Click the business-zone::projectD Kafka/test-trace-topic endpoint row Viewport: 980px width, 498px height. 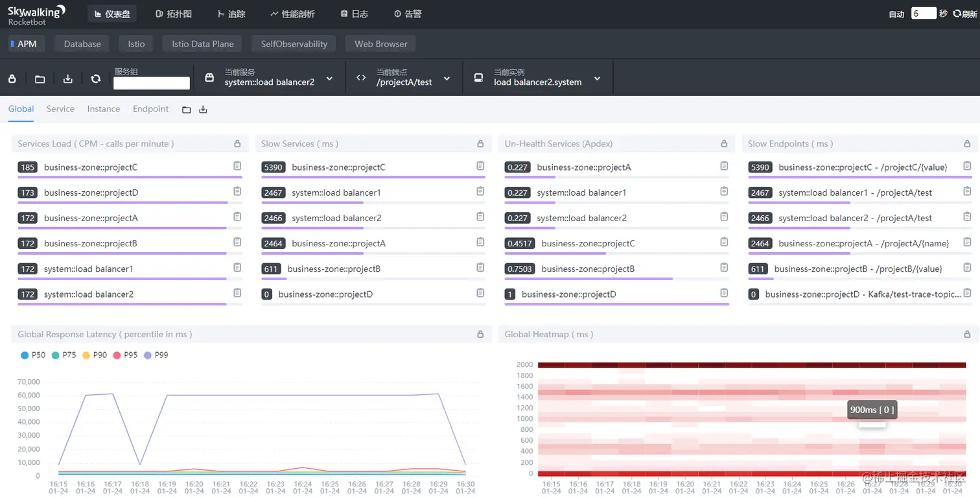[x=860, y=295]
